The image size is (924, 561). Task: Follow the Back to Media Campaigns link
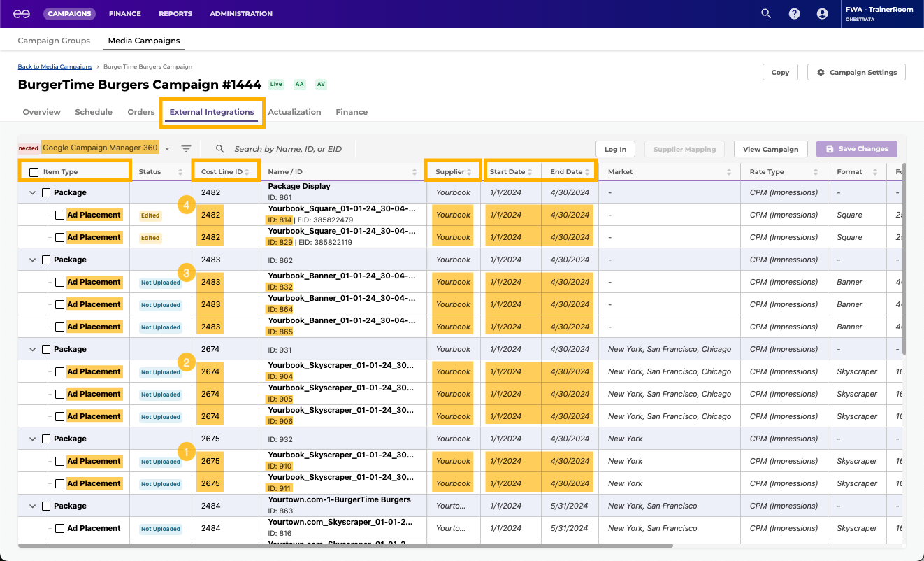tap(55, 67)
